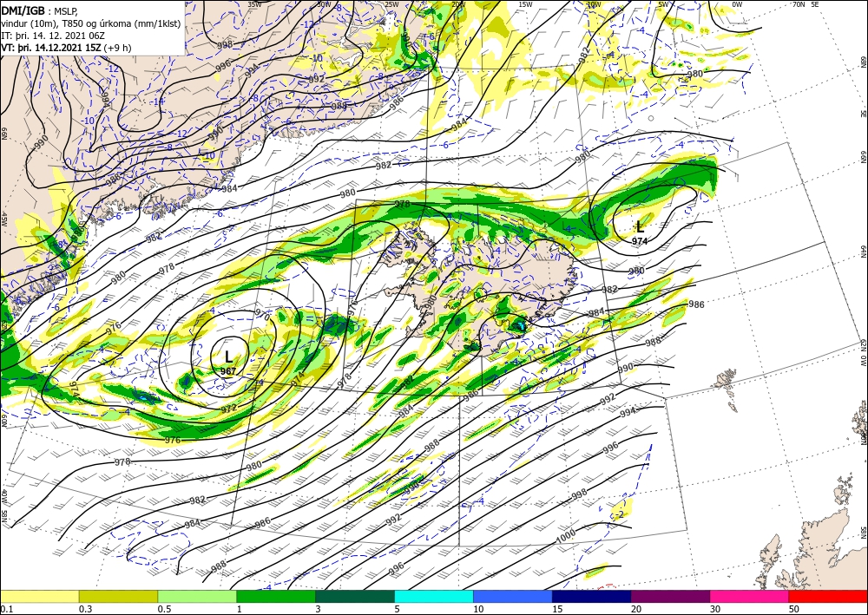
Task: Click the L marker above 967
Action: click(228, 357)
